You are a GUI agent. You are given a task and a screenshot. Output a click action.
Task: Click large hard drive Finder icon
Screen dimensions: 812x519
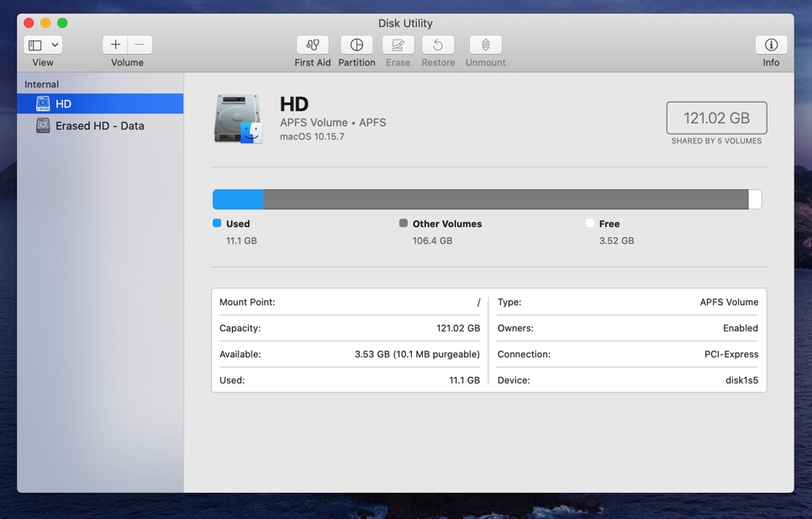tap(238, 119)
